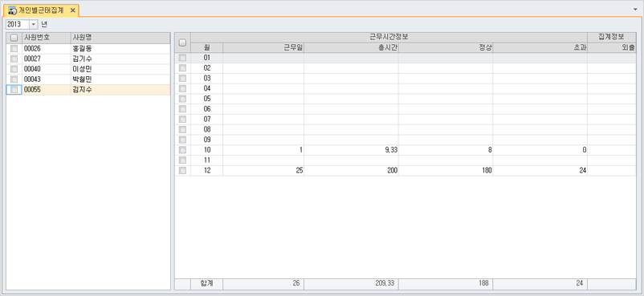
Task: Check the box for month 07
Action: pyautogui.click(x=183, y=120)
